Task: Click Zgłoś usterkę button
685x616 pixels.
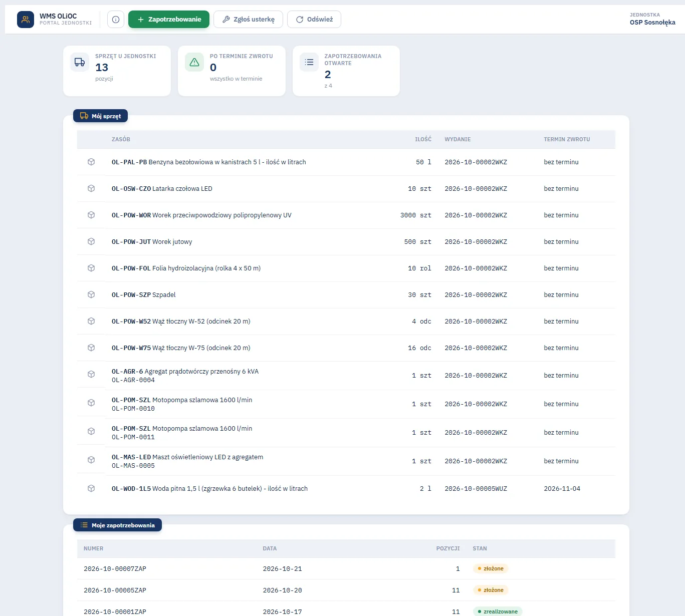Action: 248,20
